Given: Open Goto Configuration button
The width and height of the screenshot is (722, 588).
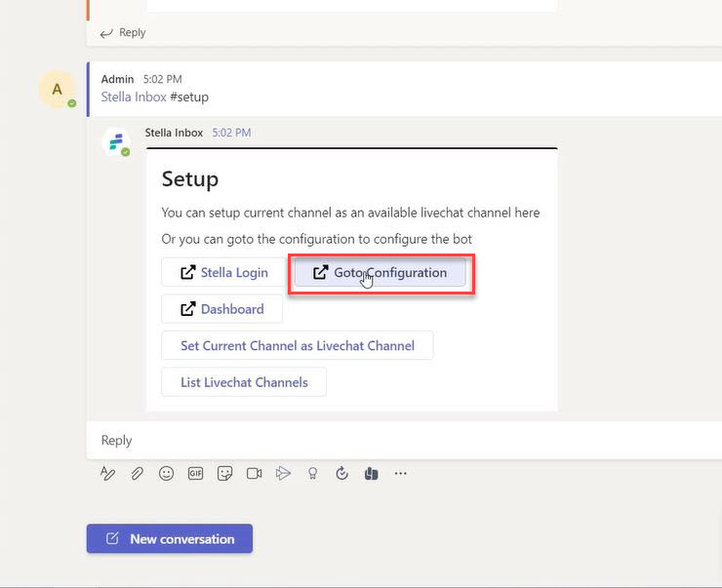Looking at the screenshot, I should point(380,272).
